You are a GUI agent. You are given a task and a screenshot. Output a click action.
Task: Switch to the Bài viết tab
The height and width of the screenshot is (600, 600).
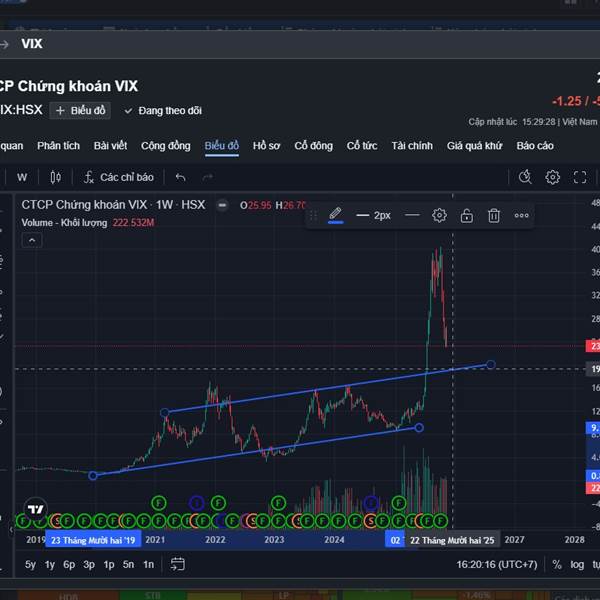click(x=110, y=146)
